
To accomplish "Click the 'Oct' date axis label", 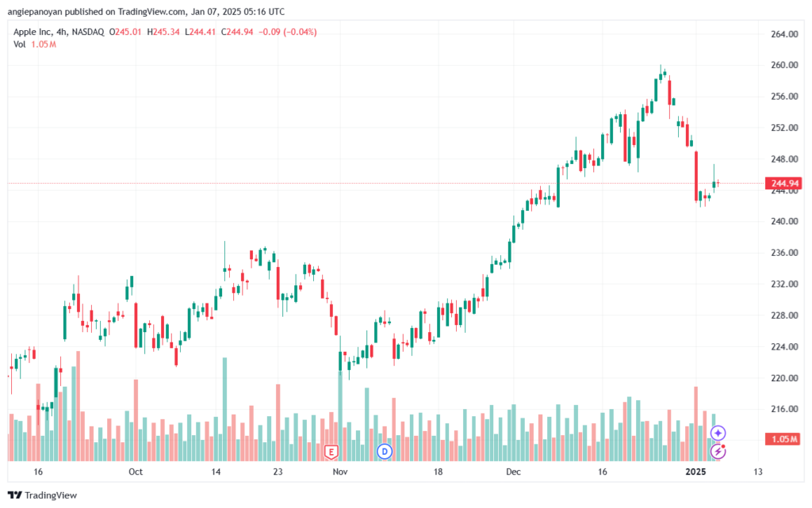I will (136, 472).
